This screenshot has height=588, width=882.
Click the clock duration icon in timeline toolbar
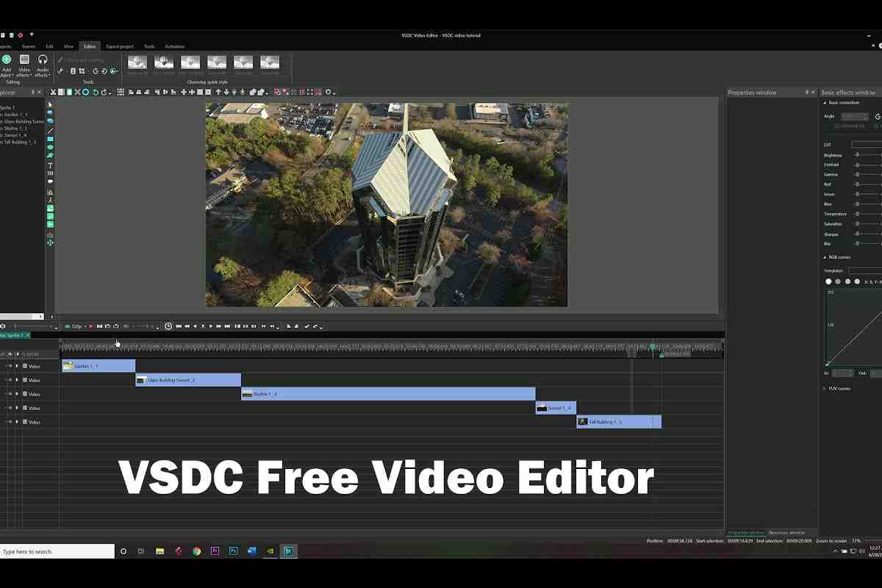168,326
